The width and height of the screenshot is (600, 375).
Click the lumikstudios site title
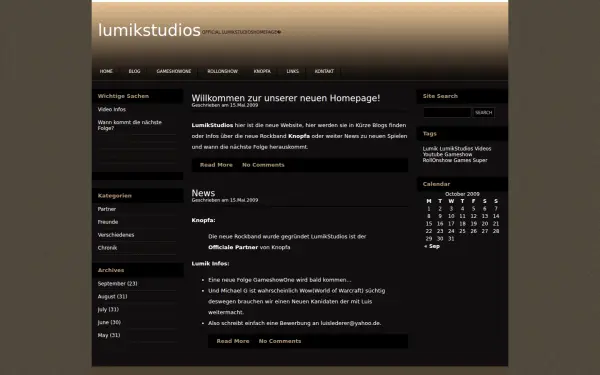click(149, 30)
